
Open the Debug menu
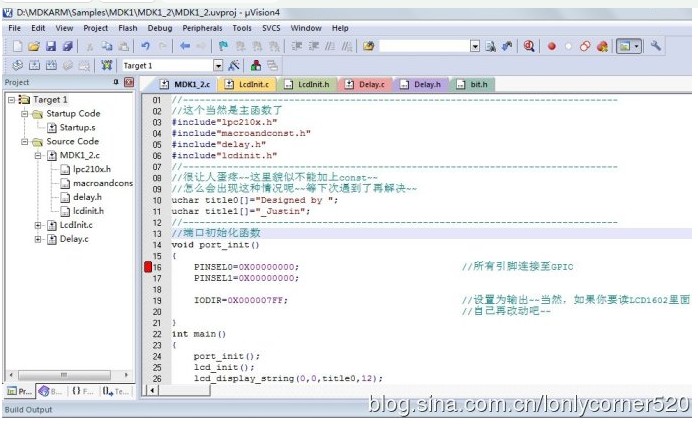pos(160,28)
